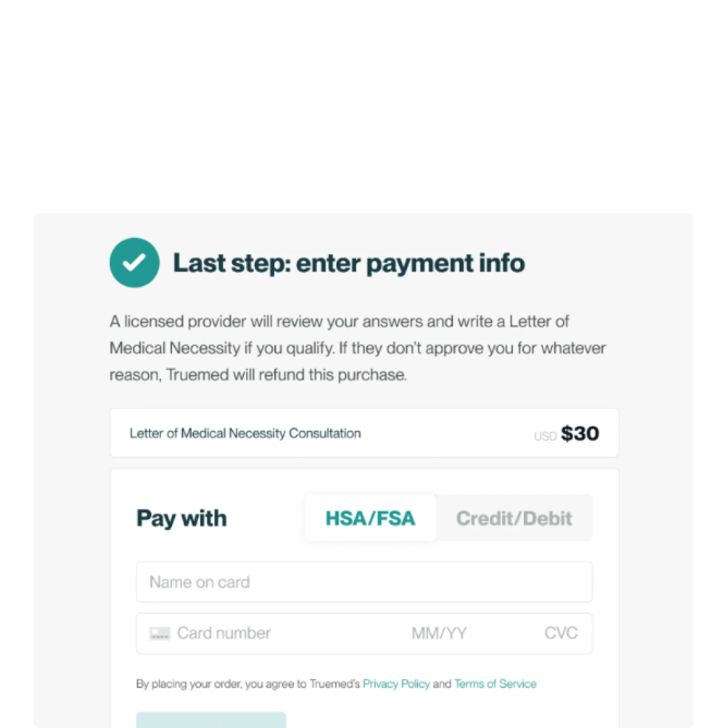This screenshot has height=728, width=728.
Task: Click the licensed provider description paragraph
Action: [340, 322]
